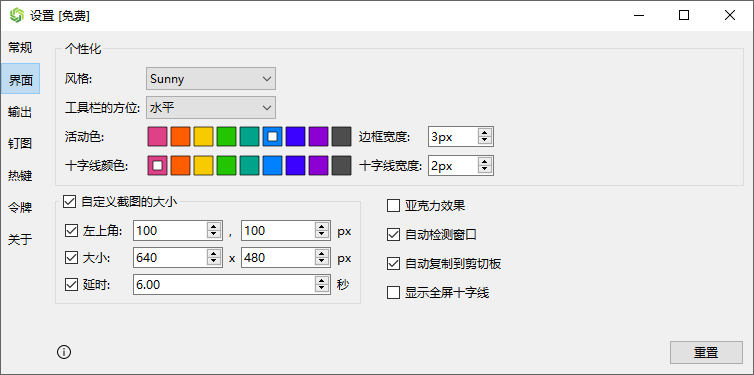The image size is (754, 375).
Task: Choose teal 十字线颜色 swatch
Action: coord(250,166)
